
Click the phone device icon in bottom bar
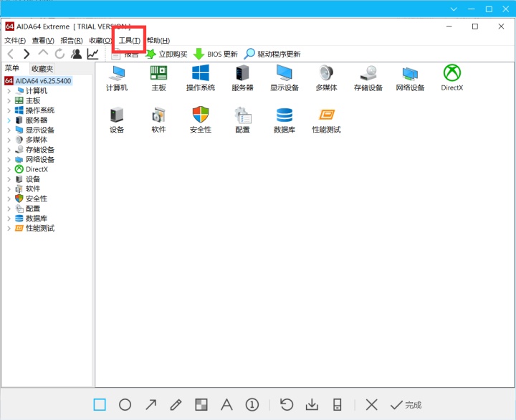(338, 404)
